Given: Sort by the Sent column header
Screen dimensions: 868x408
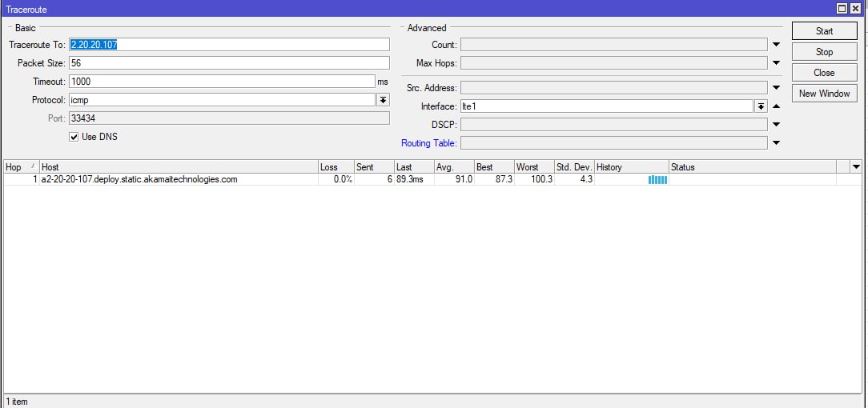Looking at the screenshot, I should tap(374, 167).
